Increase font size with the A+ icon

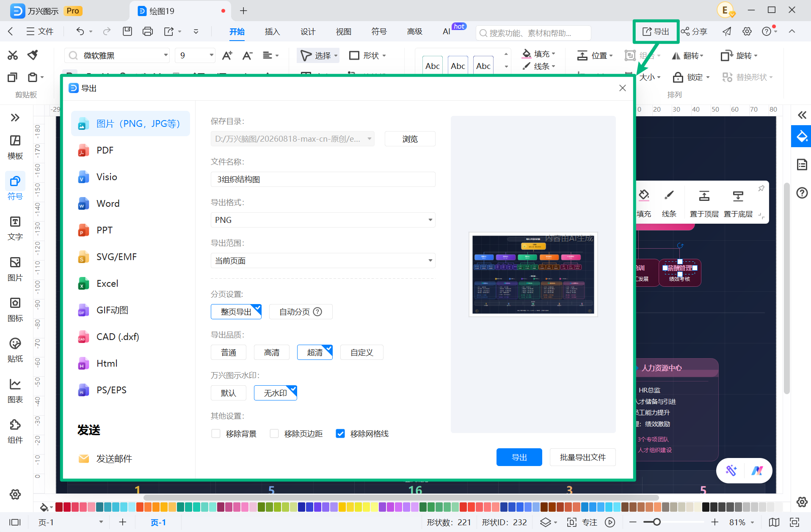pyautogui.click(x=227, y=55)
